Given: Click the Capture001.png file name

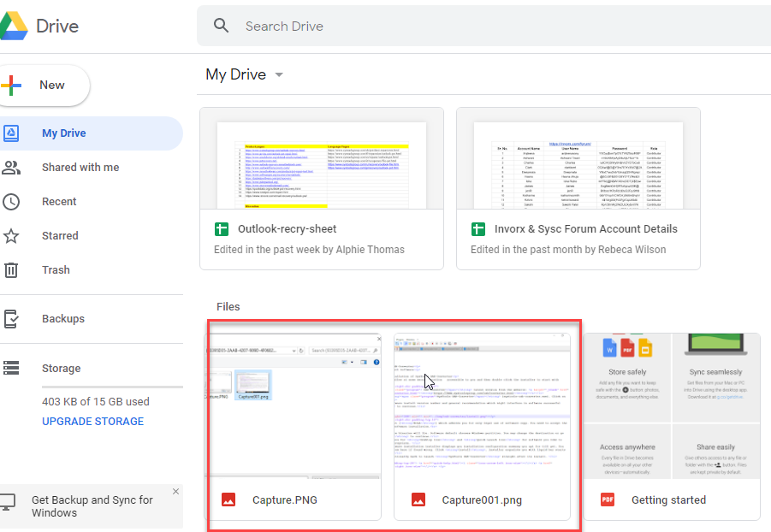Looking at the screenshot, I should tap(482, 500).
